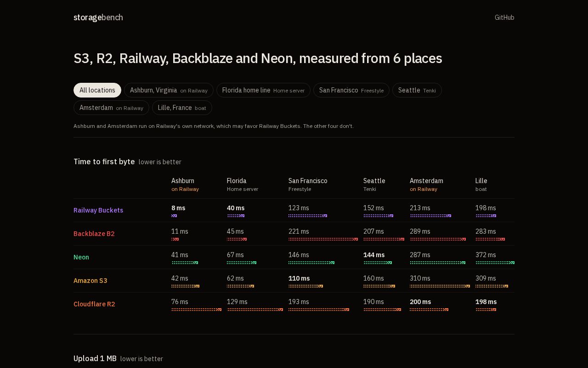Click the page title about measured places
Viewport: 588px width, 368px height.
pos(258,58)
